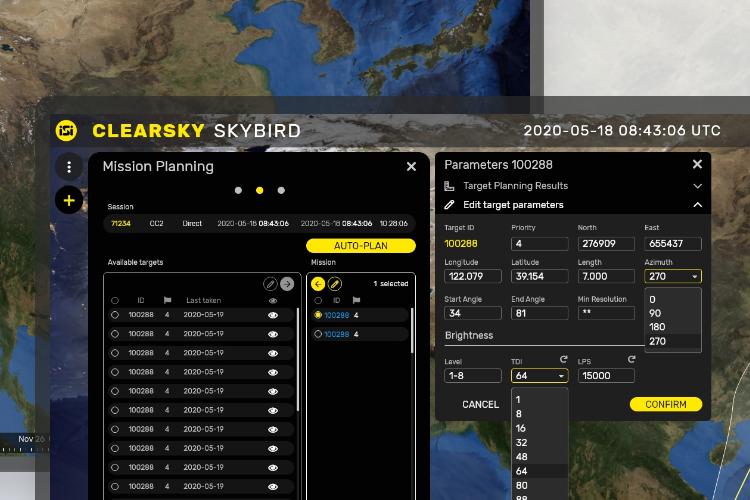Click session ID 71234
Viewport: 750px width, 500px height.
click(x=121, y=223)
